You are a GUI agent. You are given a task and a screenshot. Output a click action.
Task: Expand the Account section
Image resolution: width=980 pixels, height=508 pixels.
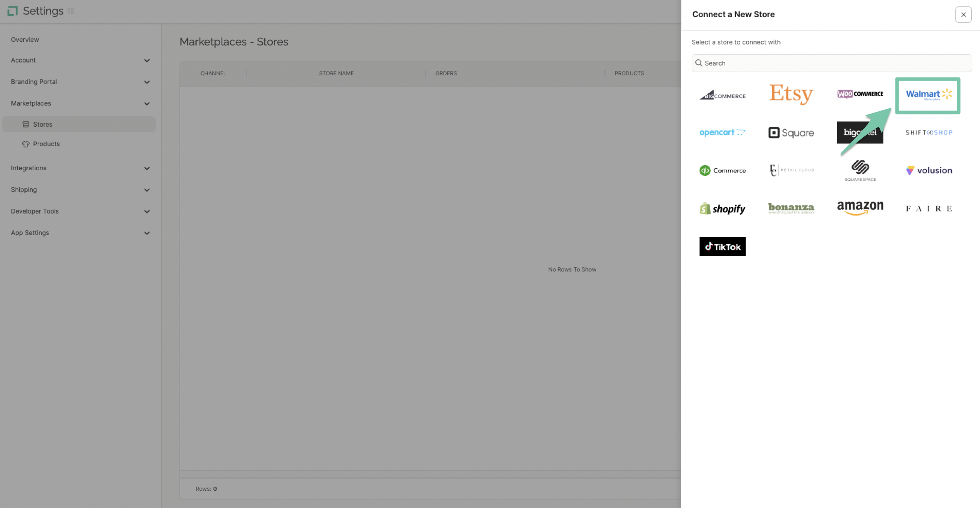coord(80,60)
